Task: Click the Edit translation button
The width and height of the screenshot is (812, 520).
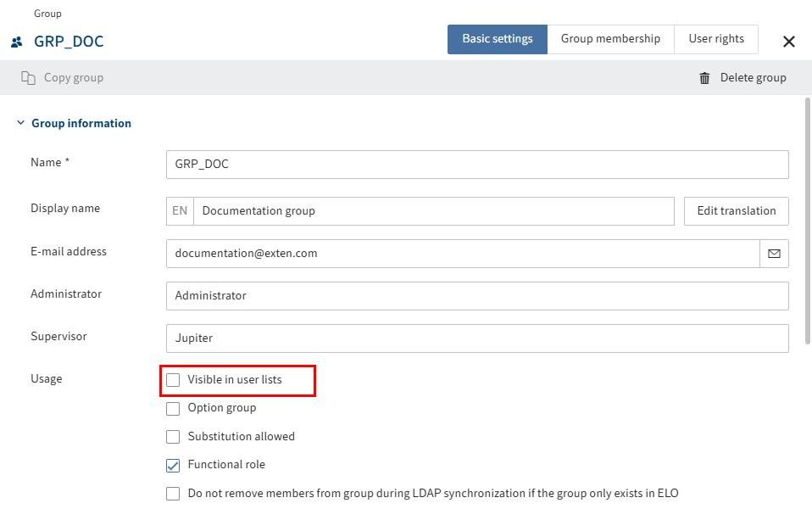Action: coord(736,210)
